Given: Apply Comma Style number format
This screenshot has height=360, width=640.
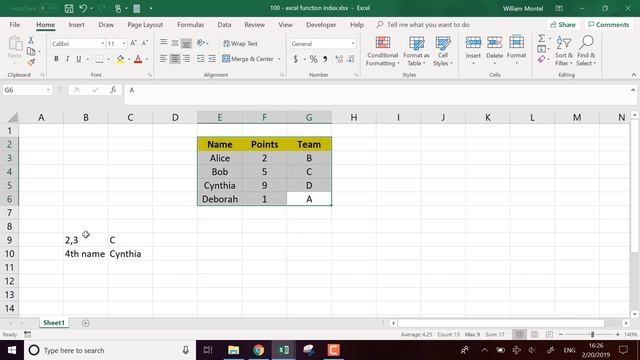Looking at the screenshot, I should click(x=325, y=59).
